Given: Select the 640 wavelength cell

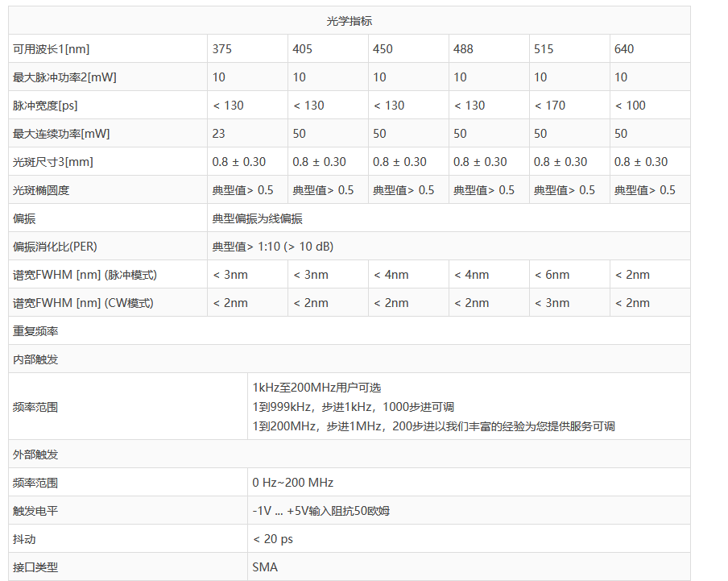Looking at the screenshot, I should pos(624,49).
